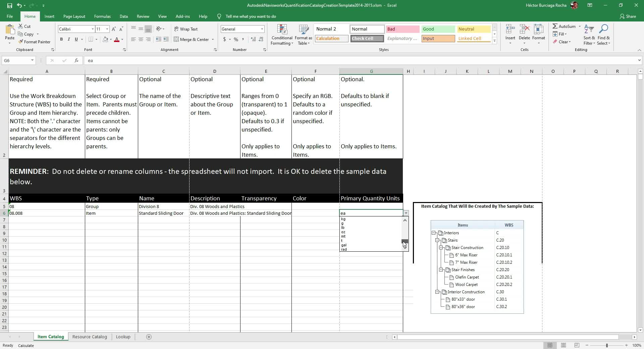Apply the Good cell style
Image resolution: width=644 pixels, height=349 pixels.
(x=438, y=29)
